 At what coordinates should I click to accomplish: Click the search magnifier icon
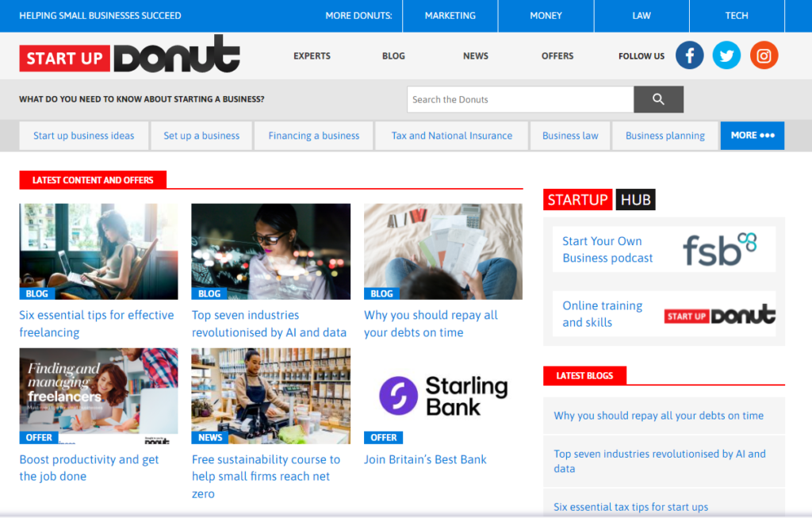[658, 99]
